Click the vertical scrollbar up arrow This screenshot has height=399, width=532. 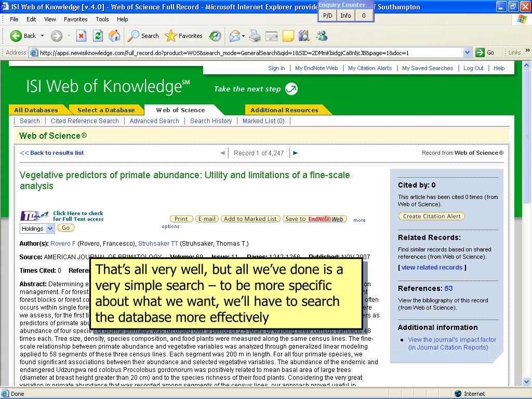pos(527,65)
